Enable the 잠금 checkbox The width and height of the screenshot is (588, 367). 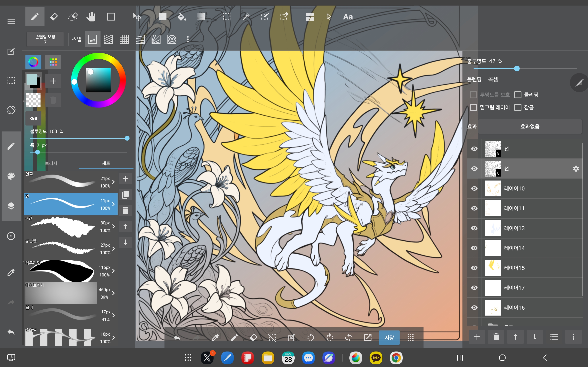pos(518,107)
